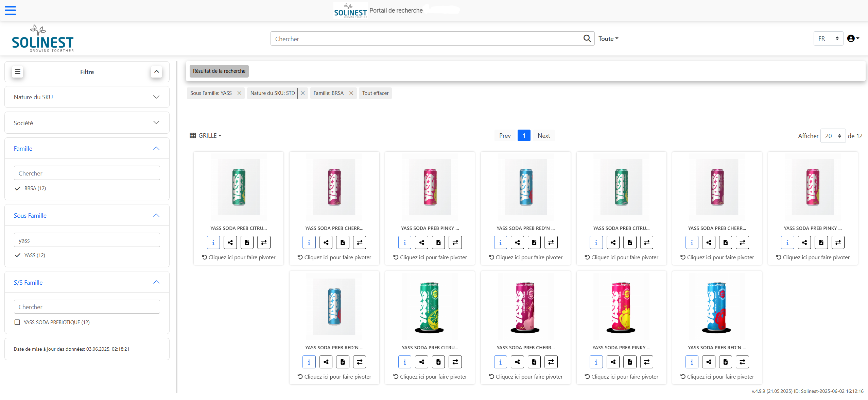
Task: Select the Résultat de la recherche tab
Action: point(219,71)
